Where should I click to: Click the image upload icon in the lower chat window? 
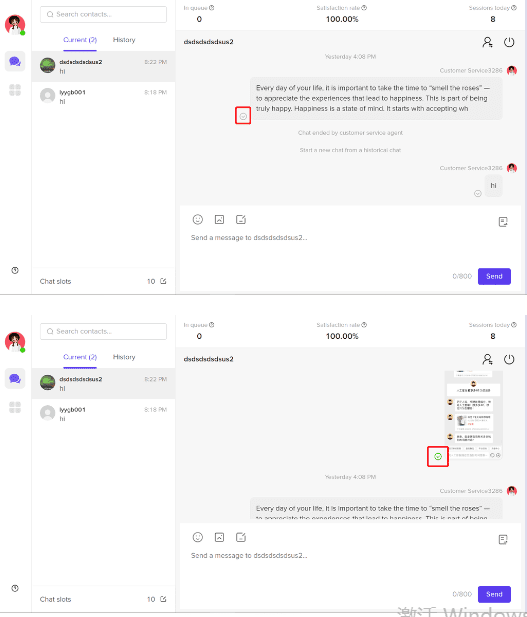pyautogui.click(x=219, y=537)
